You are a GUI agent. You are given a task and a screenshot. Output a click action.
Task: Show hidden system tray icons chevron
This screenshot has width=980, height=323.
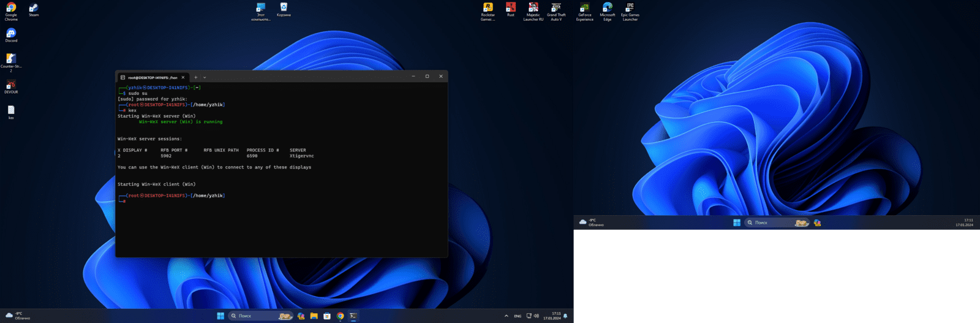[506, 316]
